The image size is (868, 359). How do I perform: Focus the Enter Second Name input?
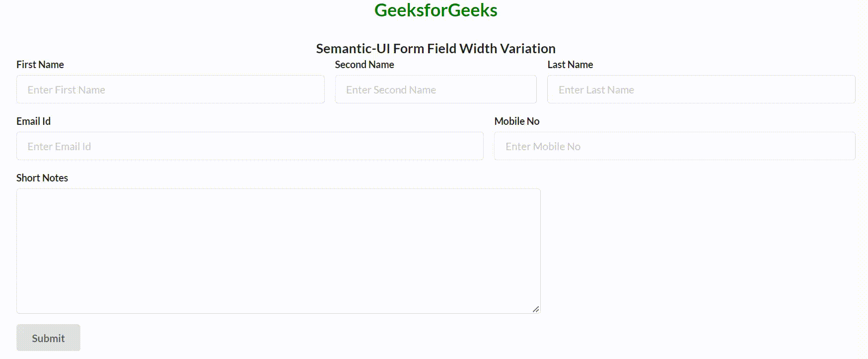click(x=435, y=90)
